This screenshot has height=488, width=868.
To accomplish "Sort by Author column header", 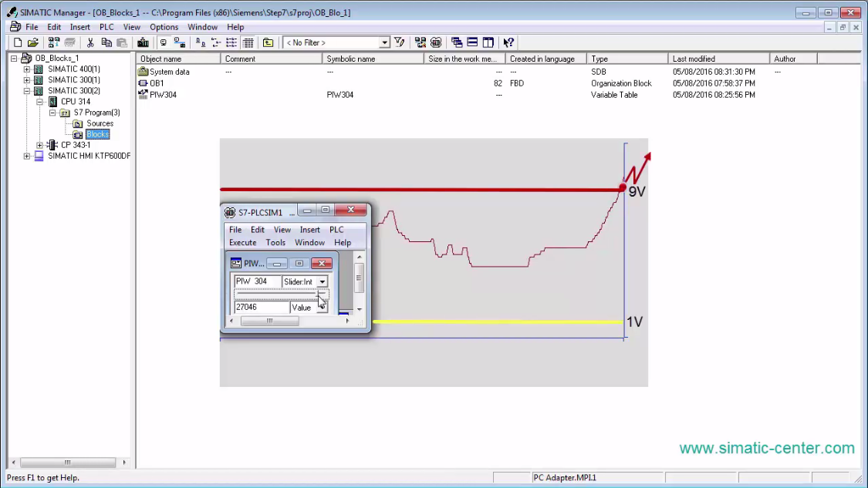I will click(793, 59).
